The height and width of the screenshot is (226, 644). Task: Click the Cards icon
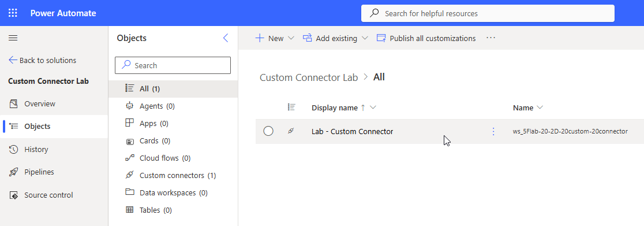click(x=130, y=141)
